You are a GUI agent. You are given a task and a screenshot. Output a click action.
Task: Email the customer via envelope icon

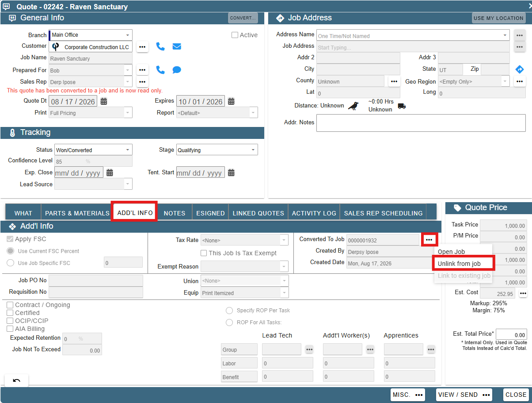(x=177, y=46)
